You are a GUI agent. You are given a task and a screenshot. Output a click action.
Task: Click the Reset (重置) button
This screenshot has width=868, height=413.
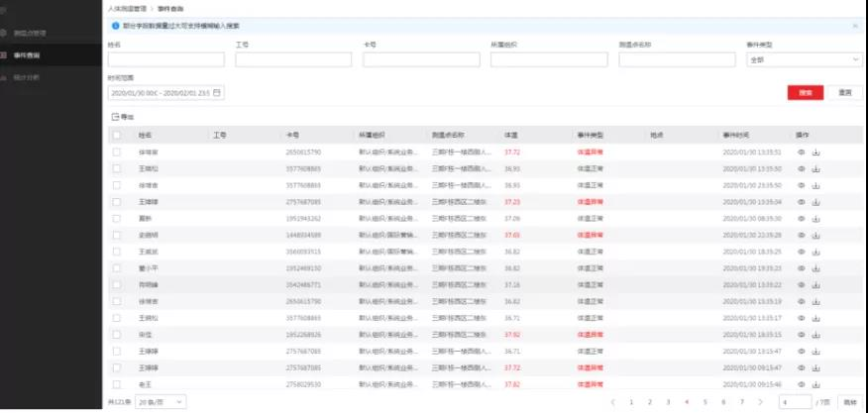tap(844, 92)
